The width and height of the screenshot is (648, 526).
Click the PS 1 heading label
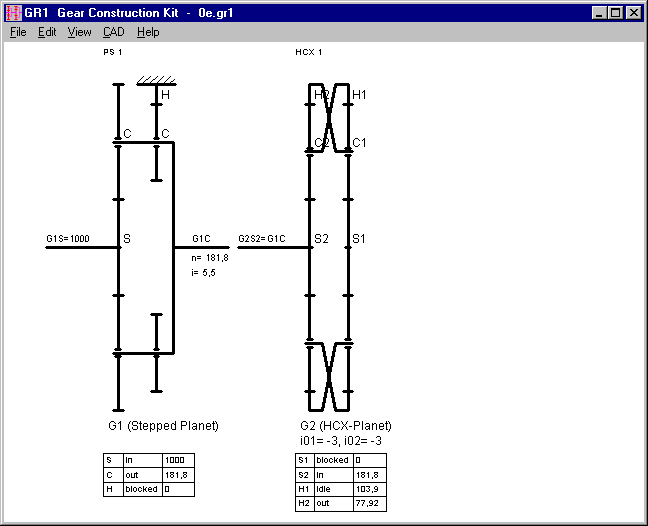(x=112, y=52)
